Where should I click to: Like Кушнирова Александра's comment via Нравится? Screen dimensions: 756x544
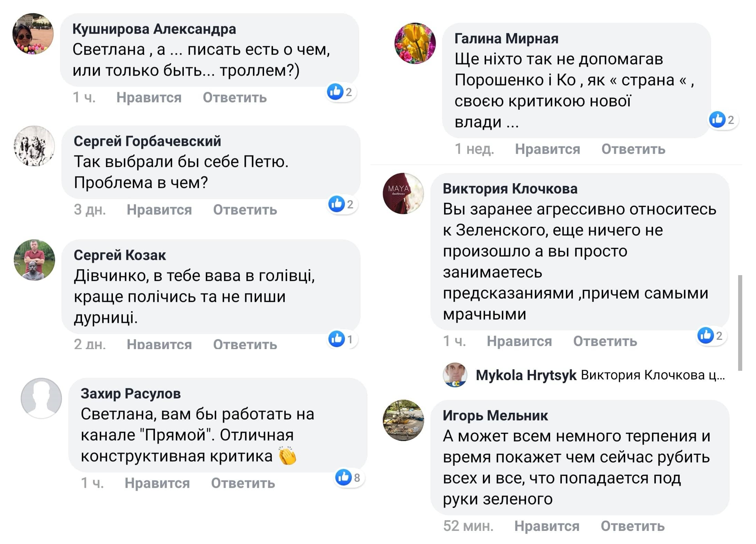pos(149,97)
